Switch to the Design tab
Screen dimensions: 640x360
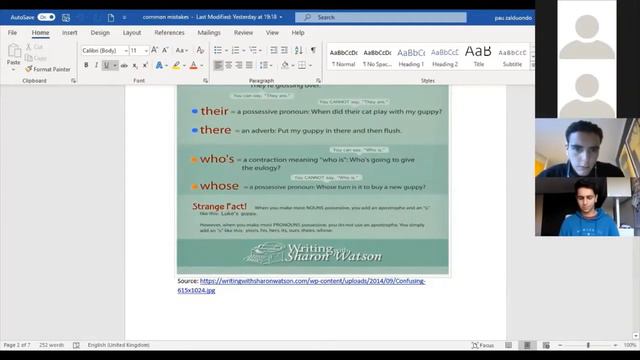click(100, 33)
